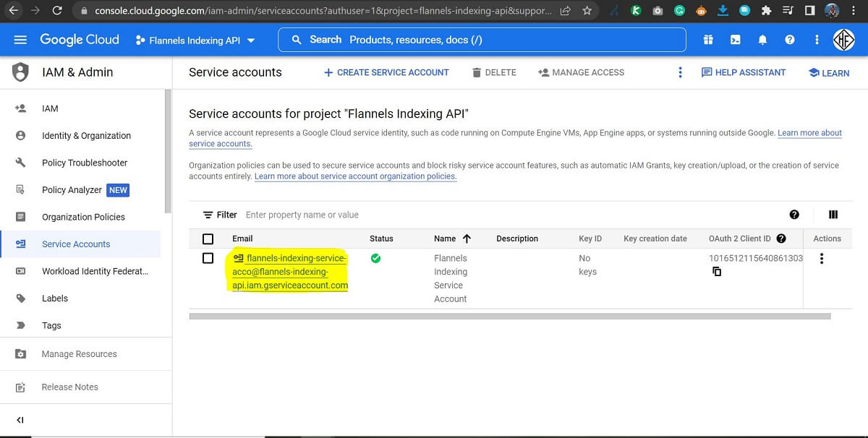The width and height of the screenshot is (868, 438).
Task: Open the row Actions three-dot menu
Action: tap(822, 258)
